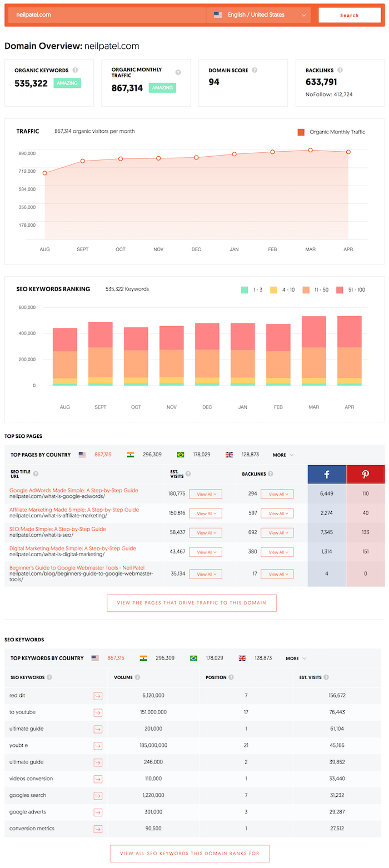The height and width of the screenshot is (868, 389).
Task: Click the MAR data point on the Traffic chart
Action: (311, 150)
